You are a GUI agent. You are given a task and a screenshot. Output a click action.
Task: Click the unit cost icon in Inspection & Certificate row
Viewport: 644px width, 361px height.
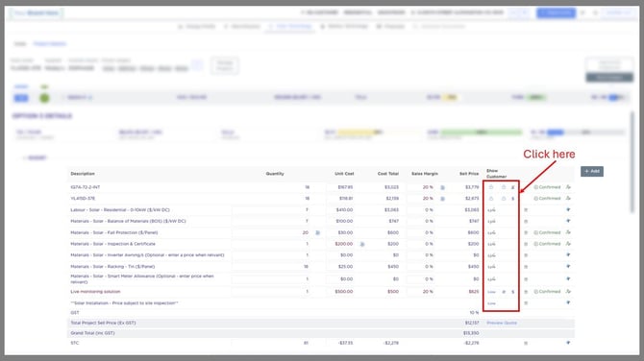pos(361,244)
